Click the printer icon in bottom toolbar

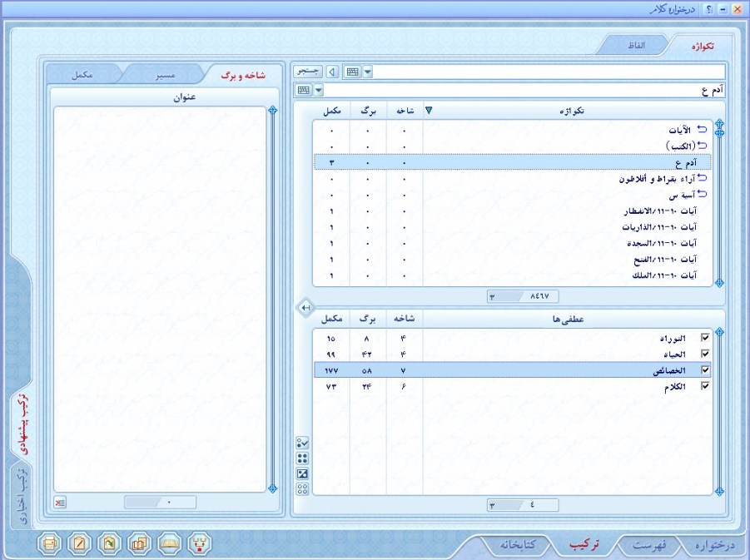51,543
